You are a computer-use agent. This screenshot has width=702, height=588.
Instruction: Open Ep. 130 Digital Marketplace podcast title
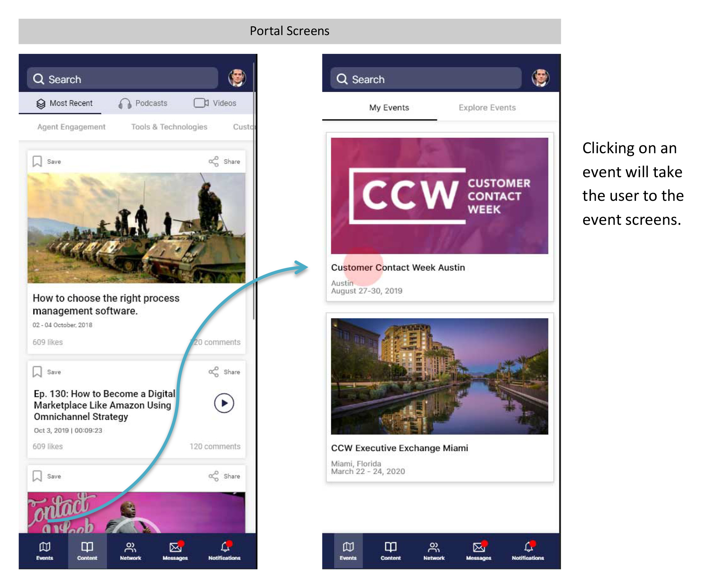click(105, 405)
